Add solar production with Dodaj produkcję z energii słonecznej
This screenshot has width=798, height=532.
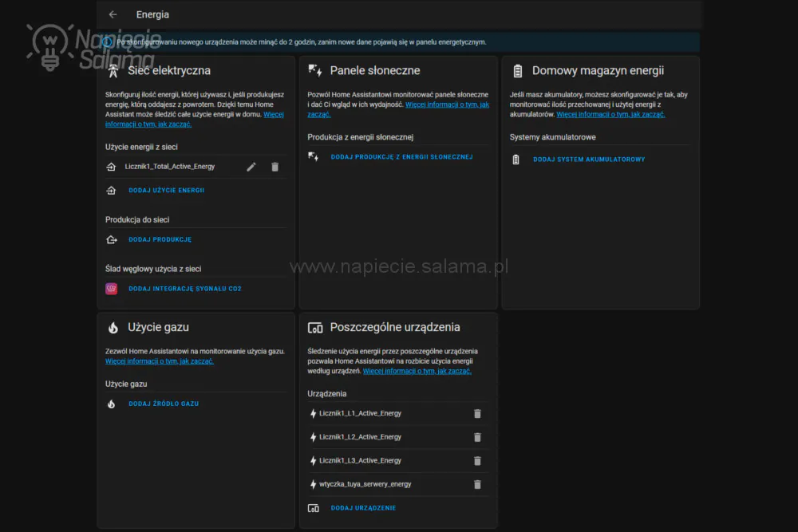click(x=401, y=157)
